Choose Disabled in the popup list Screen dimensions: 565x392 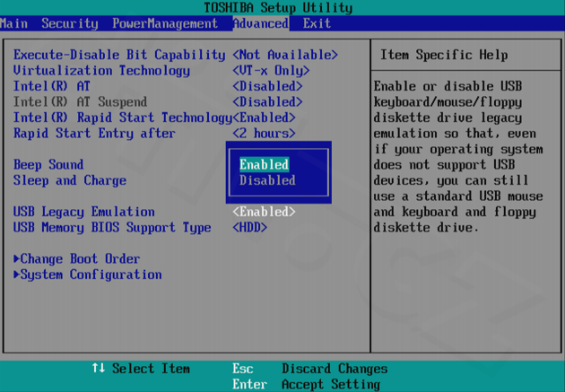point(267,180)
